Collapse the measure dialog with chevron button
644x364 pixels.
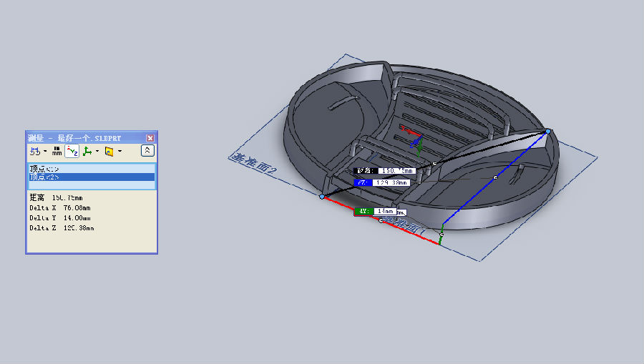(147, 151)
